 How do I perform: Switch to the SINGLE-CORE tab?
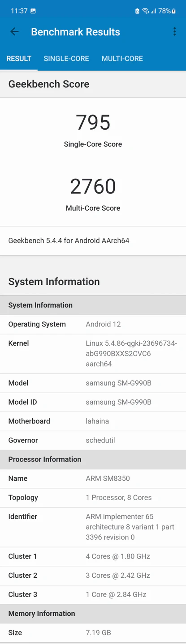[x=66, y=59]
